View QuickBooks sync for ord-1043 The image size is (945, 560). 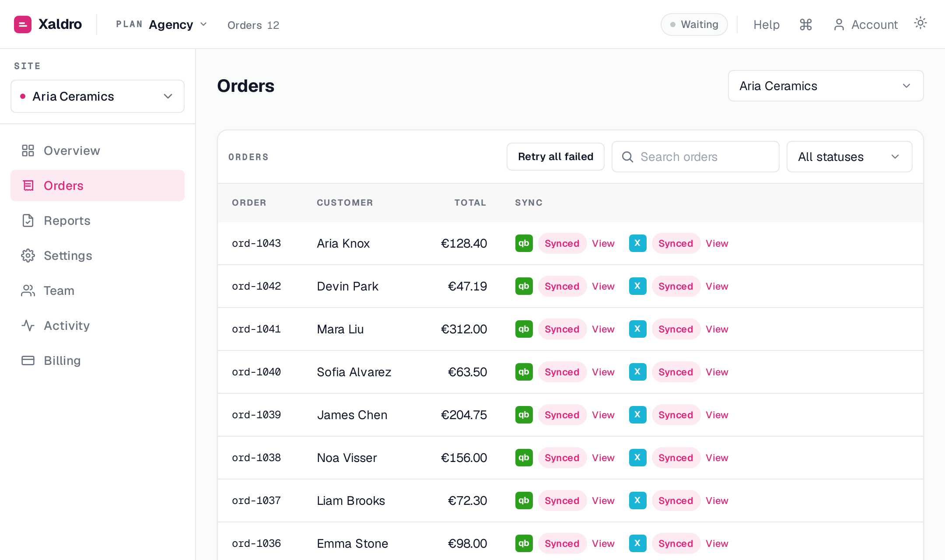tap(603, 243)
